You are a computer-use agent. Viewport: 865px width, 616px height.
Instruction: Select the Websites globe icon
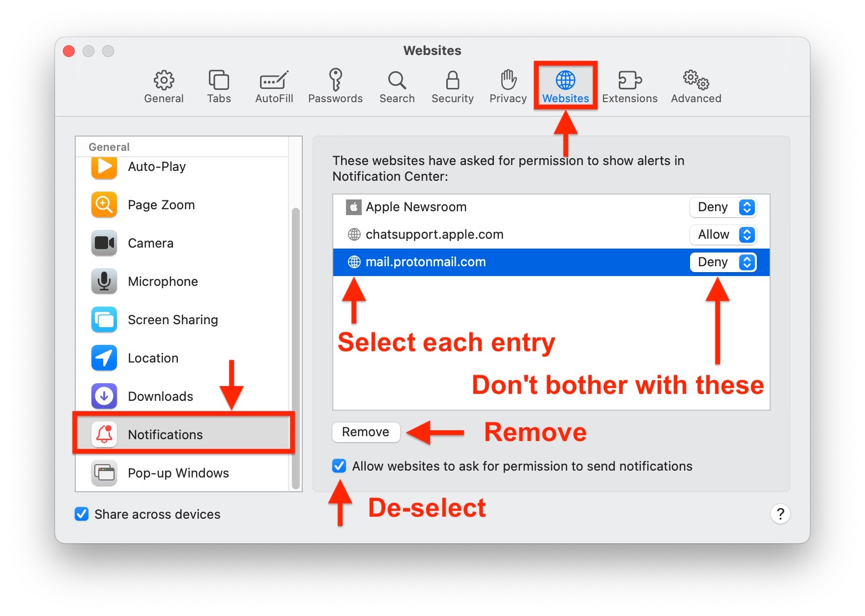[x=565, y=80]
